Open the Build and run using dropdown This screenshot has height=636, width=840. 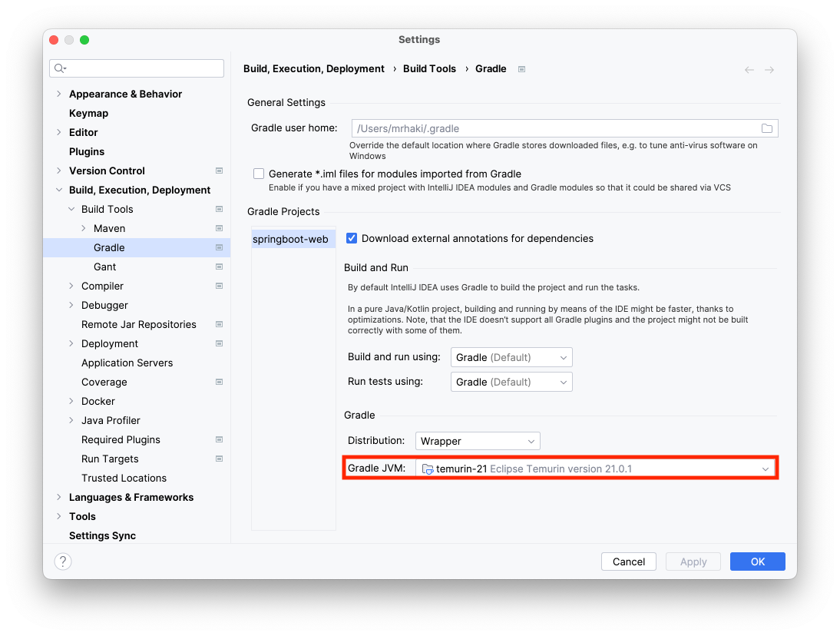(x=511, y=356)
